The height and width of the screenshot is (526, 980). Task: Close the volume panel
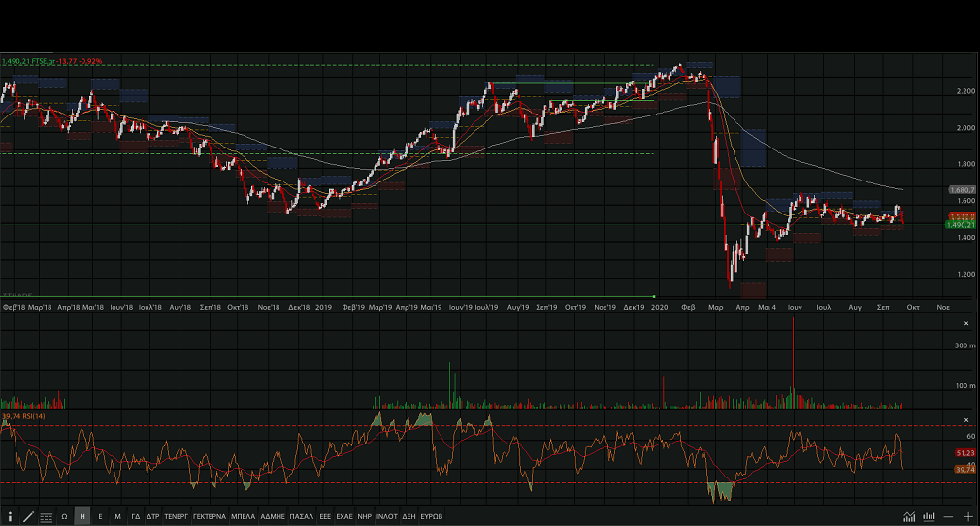pos(965,323)
